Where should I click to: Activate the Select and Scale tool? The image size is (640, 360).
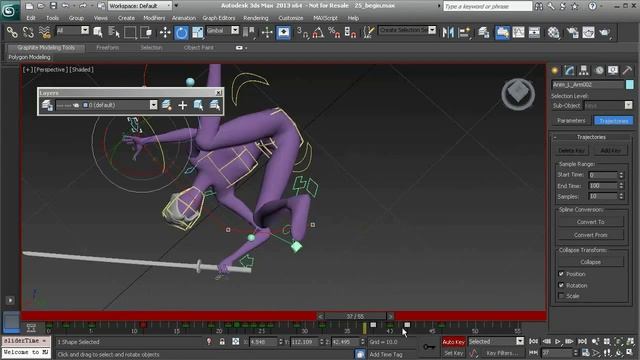[198, 32]
